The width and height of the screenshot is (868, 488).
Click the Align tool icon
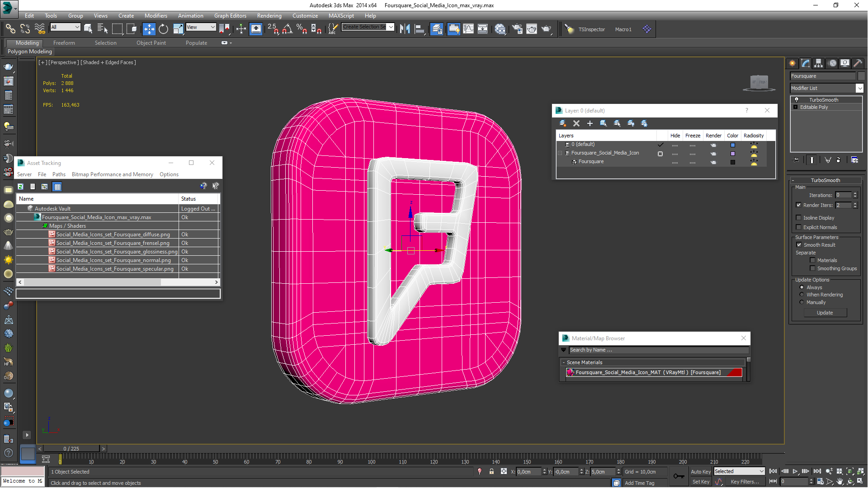(420, 29)
